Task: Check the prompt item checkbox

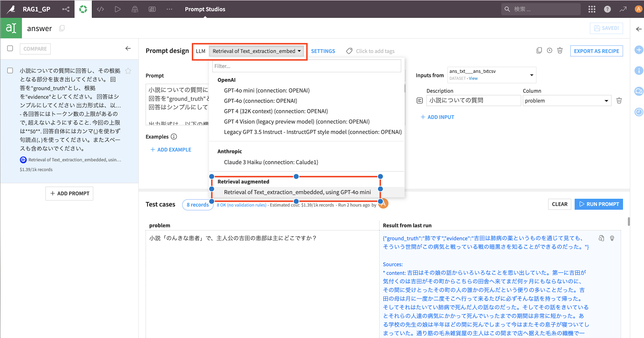Action: (10, 71)
